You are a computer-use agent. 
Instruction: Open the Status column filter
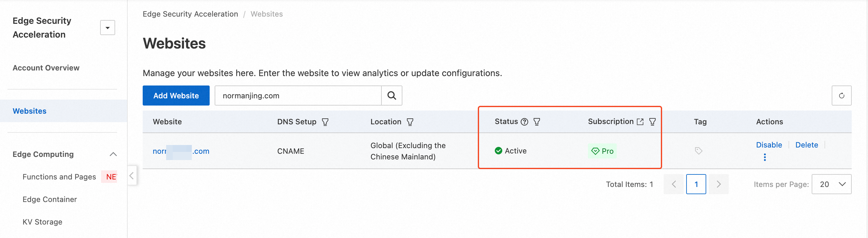pyautogui.click(x=537, y=122)
